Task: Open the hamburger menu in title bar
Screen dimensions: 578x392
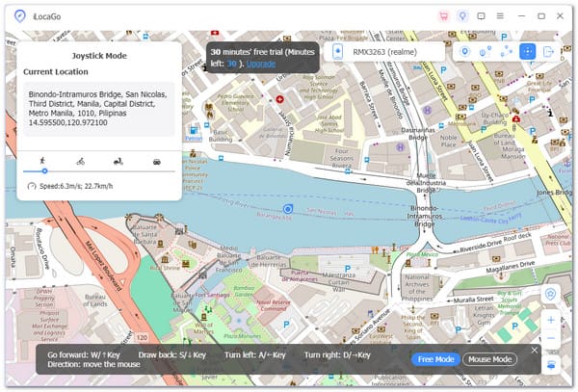Action: pos(500,16)
